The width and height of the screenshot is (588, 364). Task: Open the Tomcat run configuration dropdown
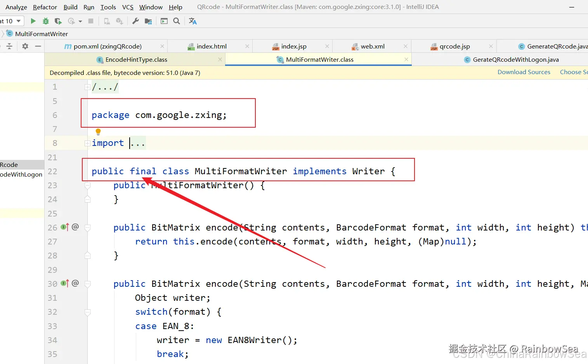(x=12, y=21)
